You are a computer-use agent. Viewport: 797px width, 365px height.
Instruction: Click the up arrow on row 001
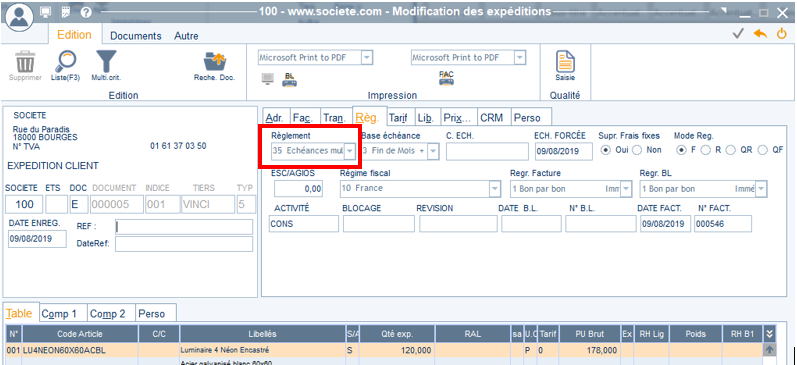point(769,350)
